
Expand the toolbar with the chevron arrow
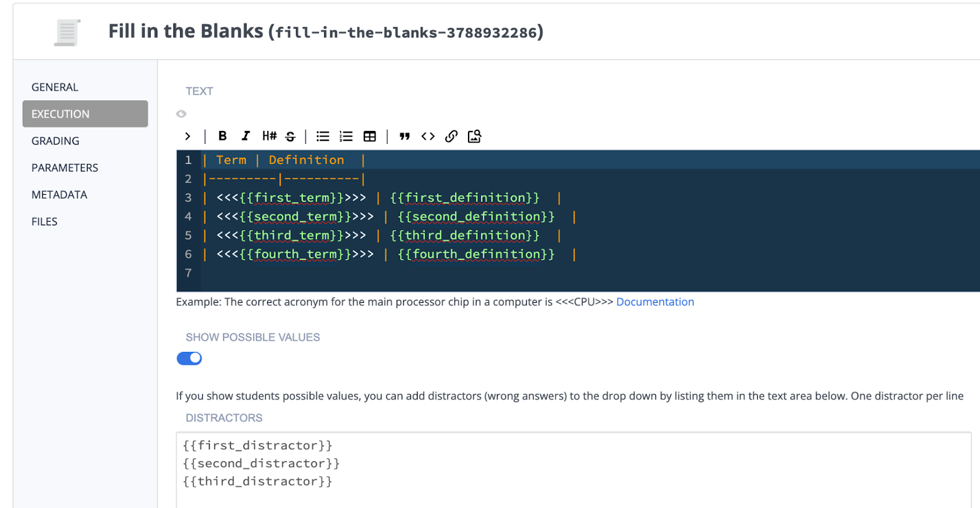pos(187,136)
